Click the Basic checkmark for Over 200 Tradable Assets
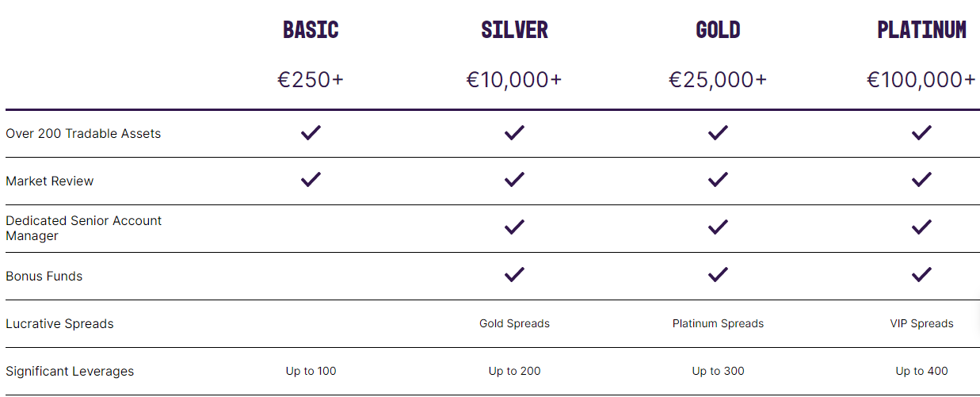 click(311, 133)
